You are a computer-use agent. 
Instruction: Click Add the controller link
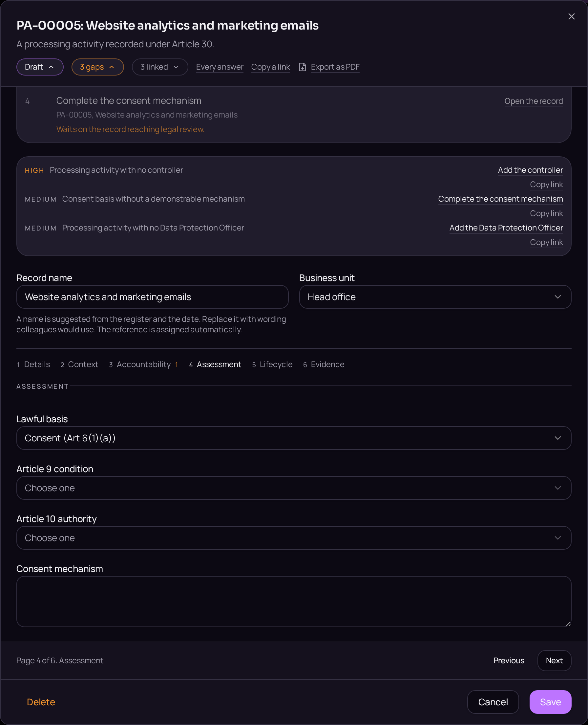click(x=530, y=170)
